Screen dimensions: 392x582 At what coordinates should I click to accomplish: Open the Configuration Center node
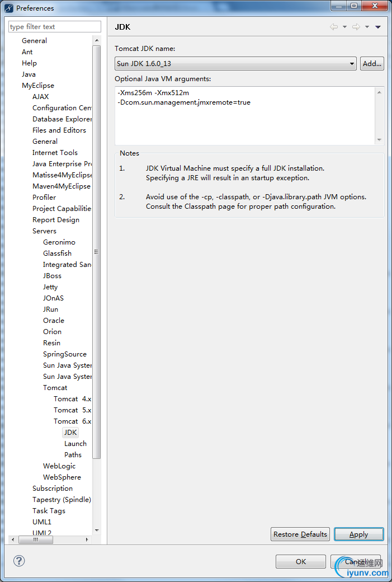tap(62, 107)
